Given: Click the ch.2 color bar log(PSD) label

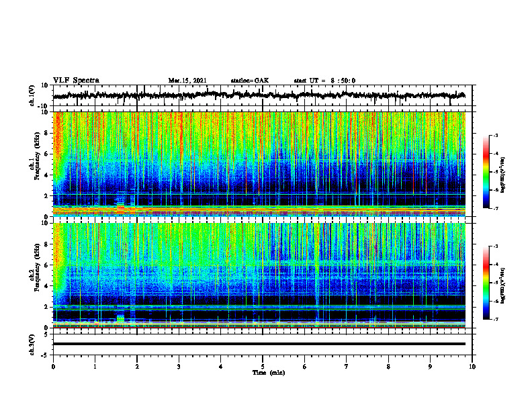Looking at the screenshot, I should [x=503, y=285].
